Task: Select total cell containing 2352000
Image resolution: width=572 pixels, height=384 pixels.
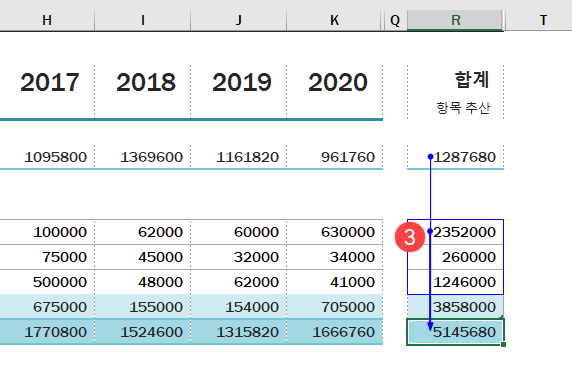Action: [x=455, y=232]
